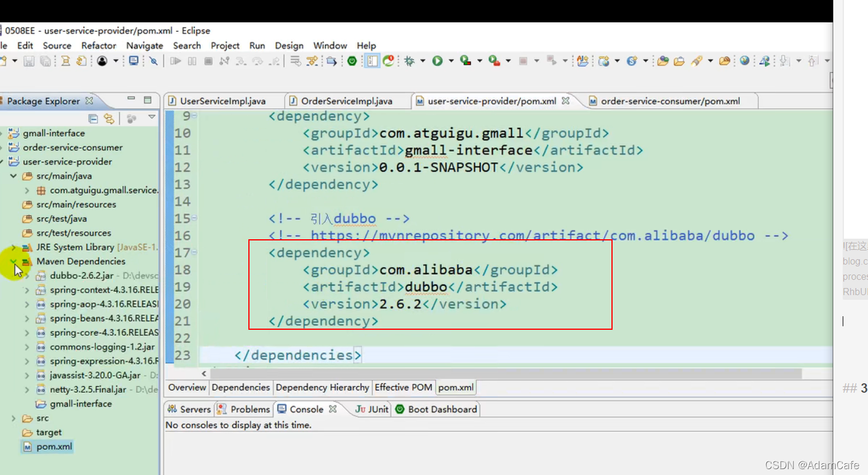Maximize the Package Explorer panel

148,100
